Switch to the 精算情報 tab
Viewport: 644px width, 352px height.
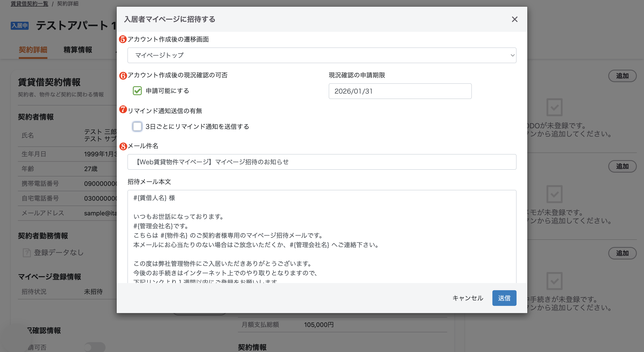pyautogui.click(x=78, y=50)
